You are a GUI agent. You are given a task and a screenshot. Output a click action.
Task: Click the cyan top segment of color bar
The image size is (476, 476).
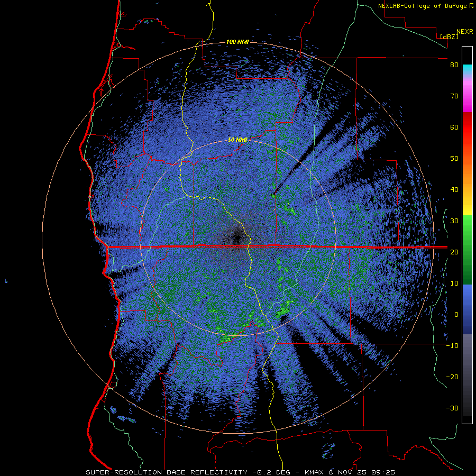tap(467, 69)
